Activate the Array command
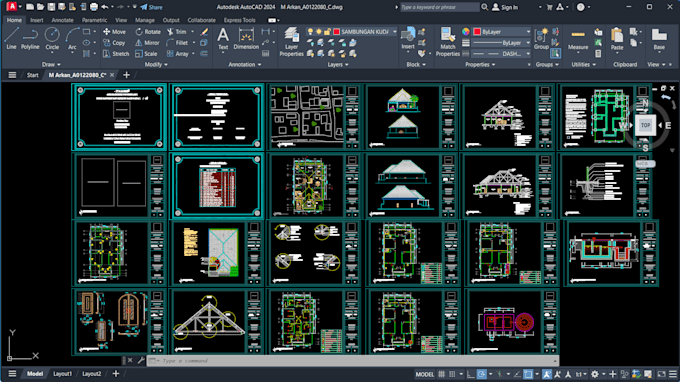Image resolution: width=680 pixels, height=382 pixels. (177, 54)
